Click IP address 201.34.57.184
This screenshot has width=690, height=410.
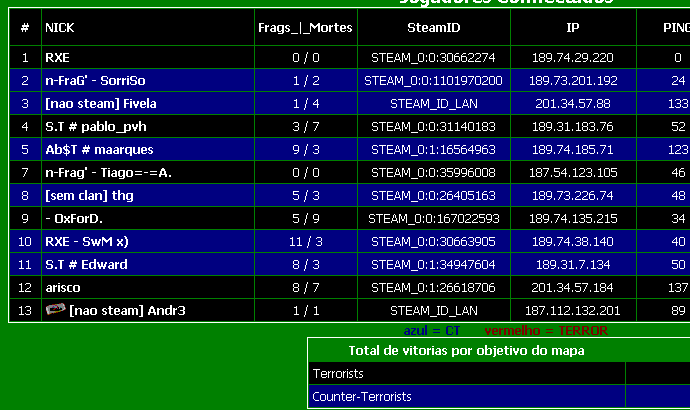(573, 288)
